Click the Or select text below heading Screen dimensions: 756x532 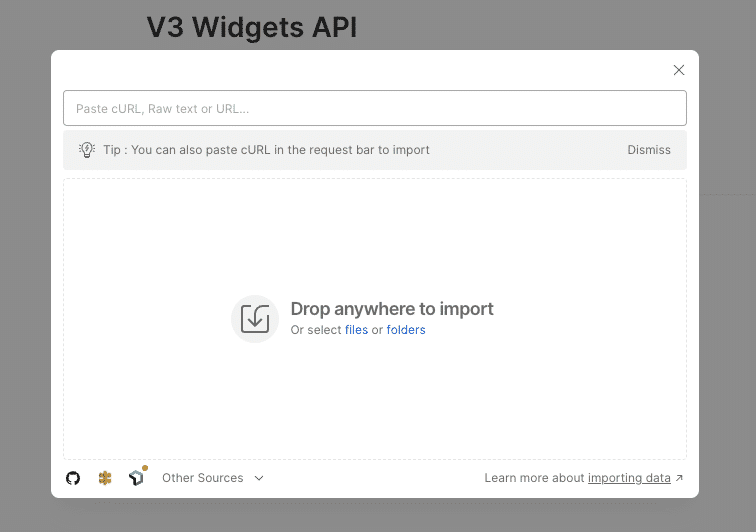[x=316, y=330]
